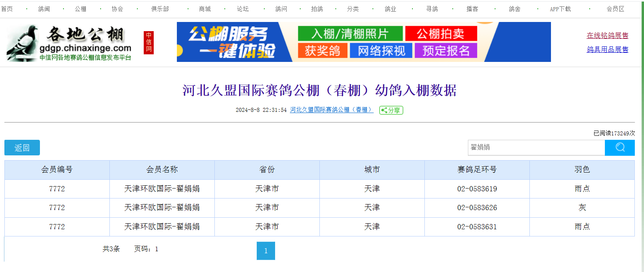Open the 鸽闻 menu item
Image resolution: width=644 pixels, height=272 pixels.
point(44,9)
